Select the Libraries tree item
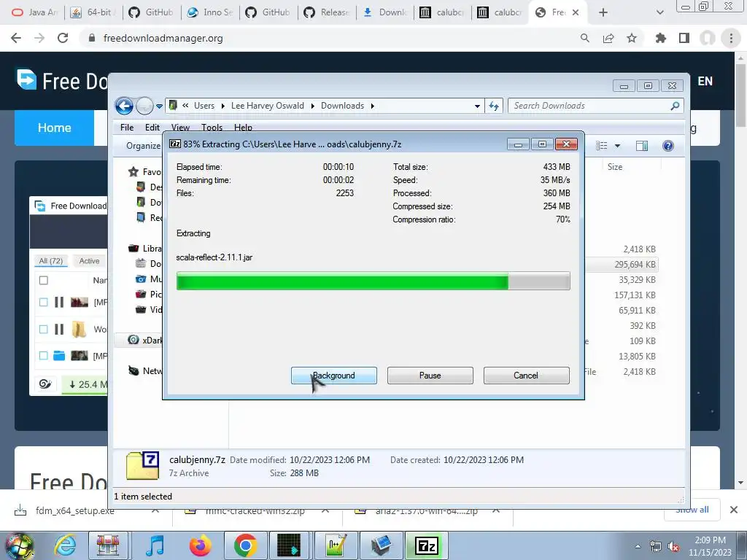The image size is (747, 560). 145,248
